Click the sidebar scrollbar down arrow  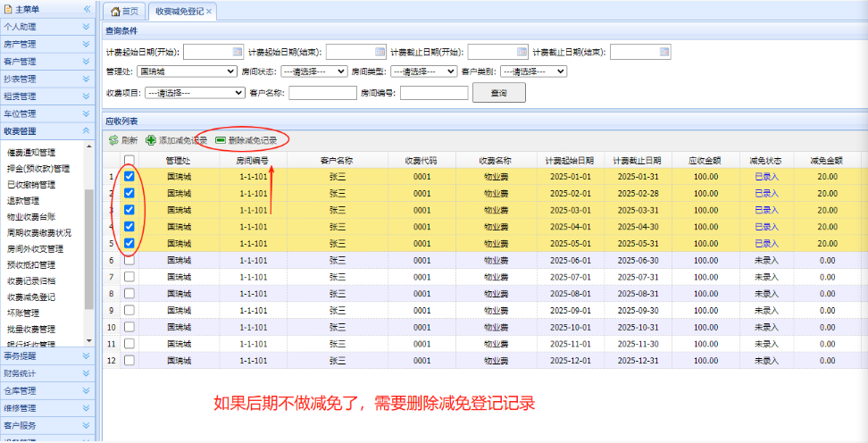pyautogui.click(x=89, y=340)
